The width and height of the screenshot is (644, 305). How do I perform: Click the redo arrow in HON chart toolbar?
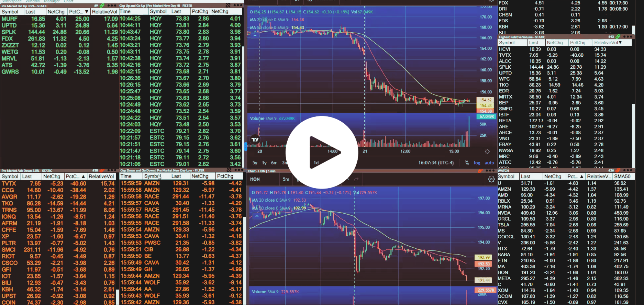356,179
